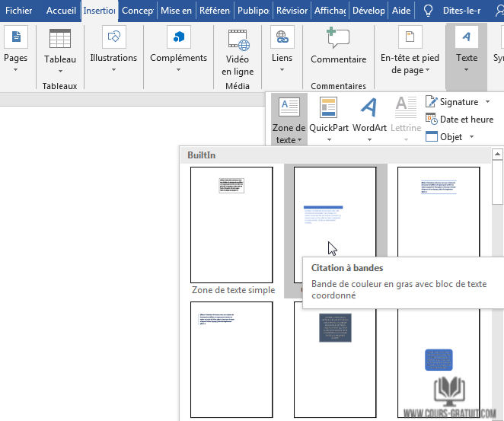This screenshot has width=504, height=421.
Task: Open the Fichier tab
Action: coord(19,11)
